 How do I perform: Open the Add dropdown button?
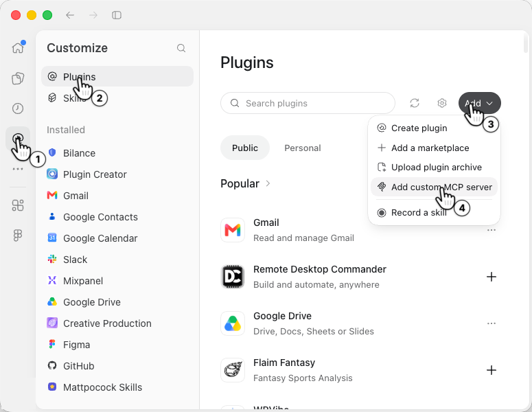[479, 103]
